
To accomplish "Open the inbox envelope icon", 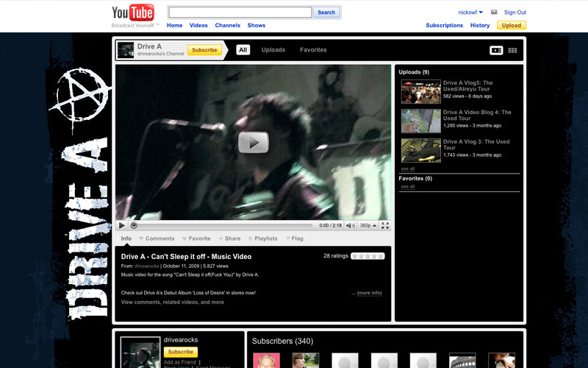I will tap(494, 13).
